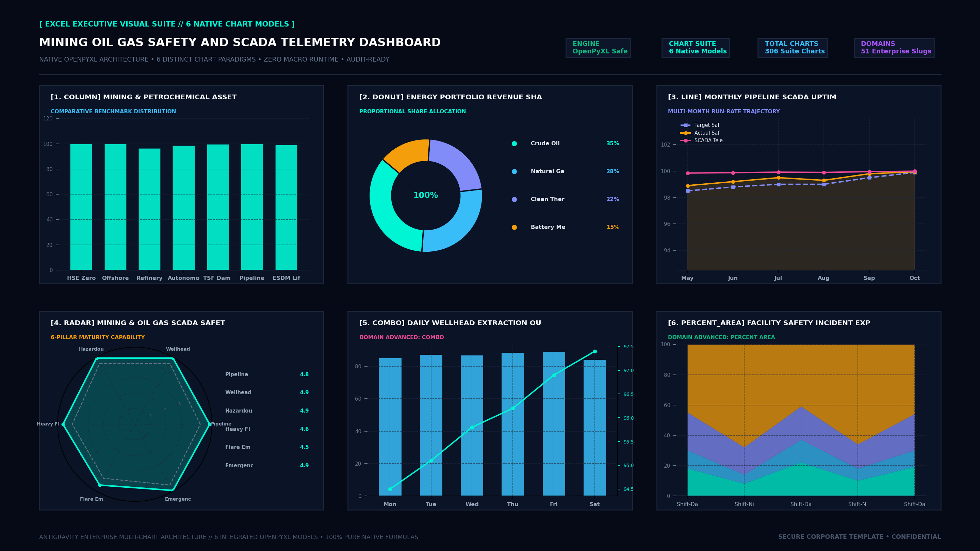
Task: Click the Emergenc radar vertex point
Action: 173,490
